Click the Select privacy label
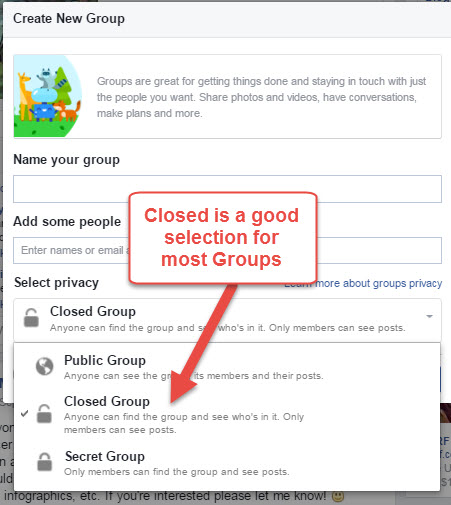Screen dimensions: 451x505 [56, 283]
